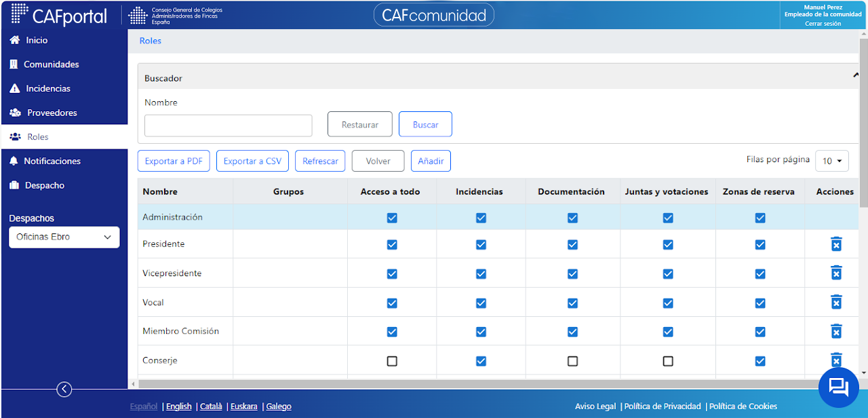Remove the Vocal role via trash icon
This screenshot has width=868, height=418.
pyautogui.click(x=836, y=302)
